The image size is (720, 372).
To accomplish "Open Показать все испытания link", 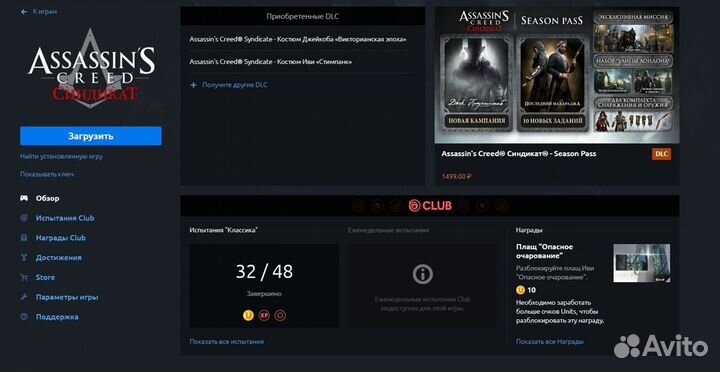I will tap(226, 342).
